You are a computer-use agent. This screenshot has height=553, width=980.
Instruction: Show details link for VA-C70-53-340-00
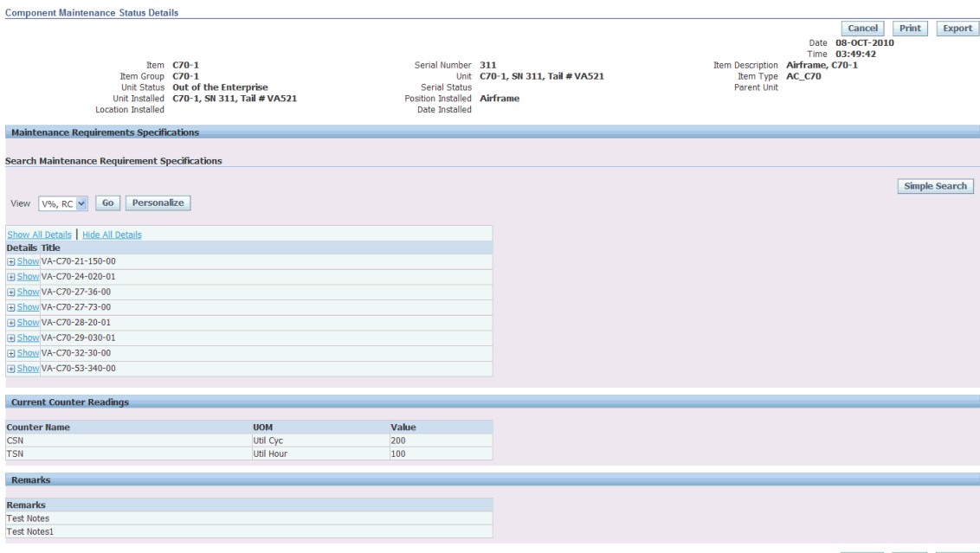tap(28, 368)
